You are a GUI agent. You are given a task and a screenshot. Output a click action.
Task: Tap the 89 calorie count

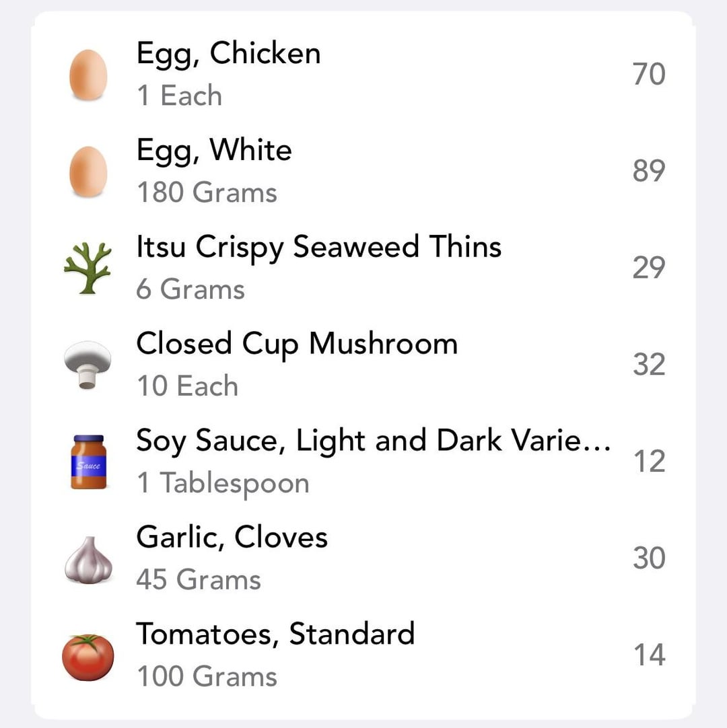click(x=649, y=170)
